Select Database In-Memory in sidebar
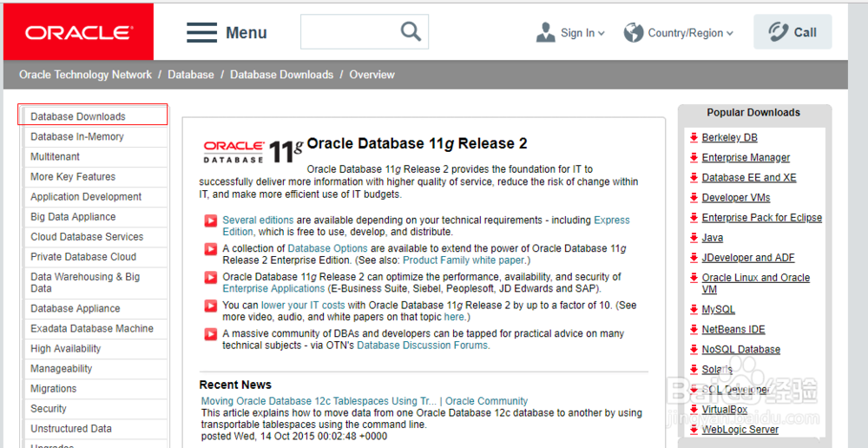Image resolution: width=868 pixels, height=448 pixels. point(77,136)
